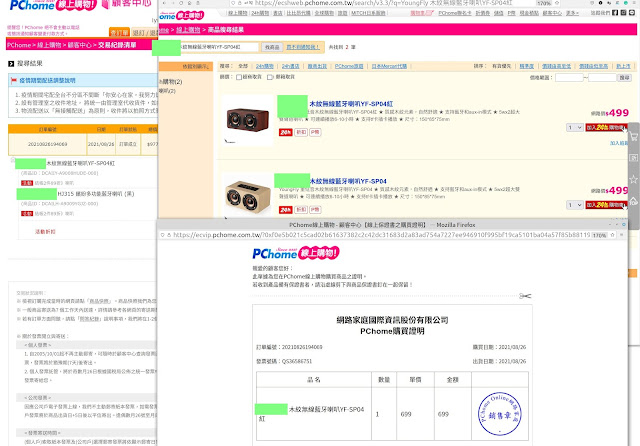Screen dimensions: 640x446
Task: Click 24h badge under beige YF-SP04 product
Action: coord(286,210)
